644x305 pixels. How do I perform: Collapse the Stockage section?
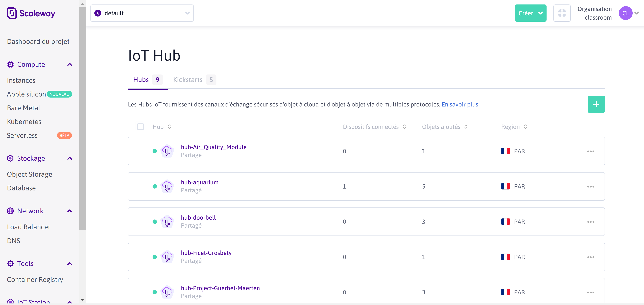pyautogui.click(x=70, y=158)
